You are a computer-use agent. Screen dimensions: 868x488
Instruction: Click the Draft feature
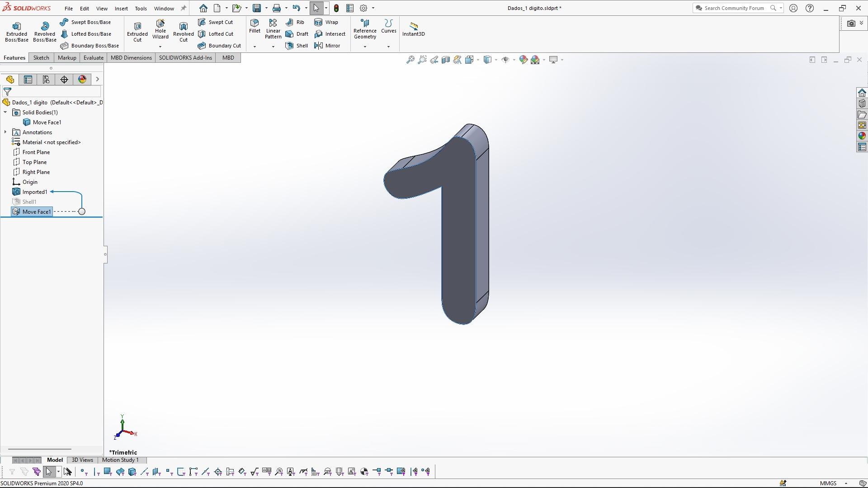pyautogui.click(x=297, y=34)
